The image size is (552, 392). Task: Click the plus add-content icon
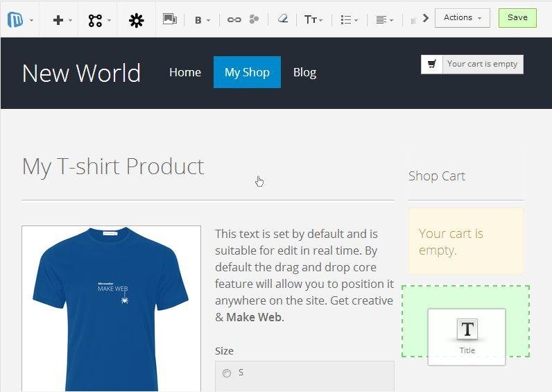tap(58, 20)
